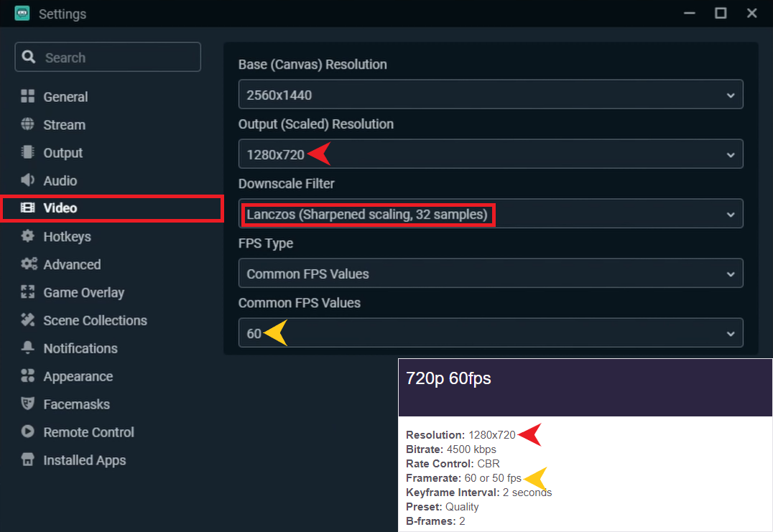Click the 'B-frames: 2' text
This screenshot has width=773, height=532.
pos(435,521)
